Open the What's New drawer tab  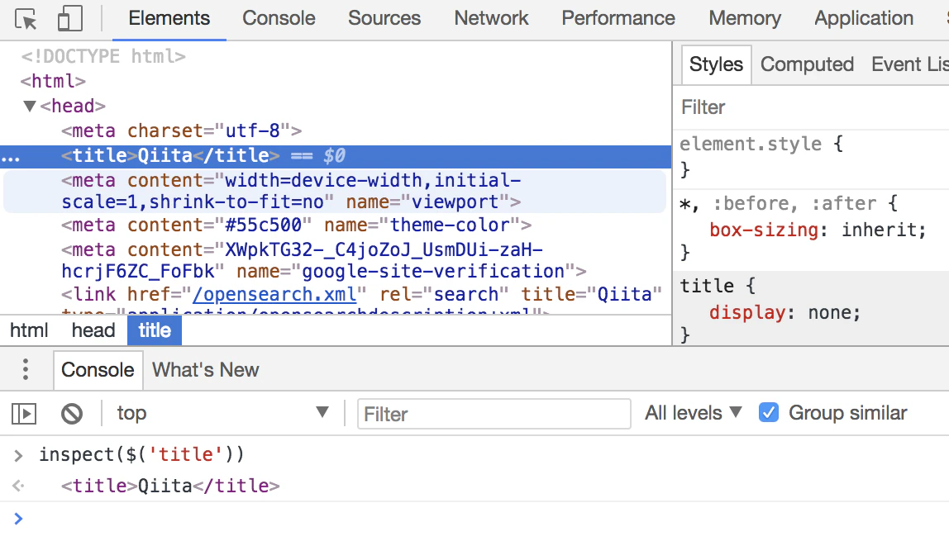[206, 370]
